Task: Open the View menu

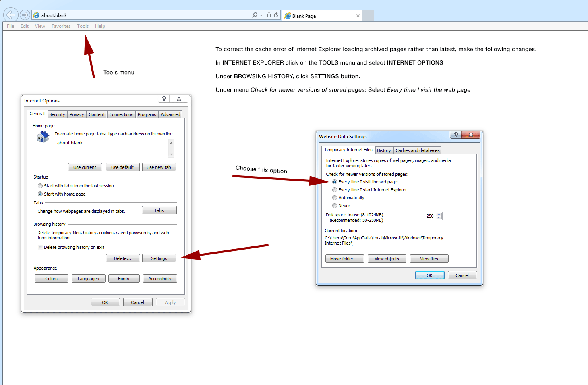Action: (40, 26)
